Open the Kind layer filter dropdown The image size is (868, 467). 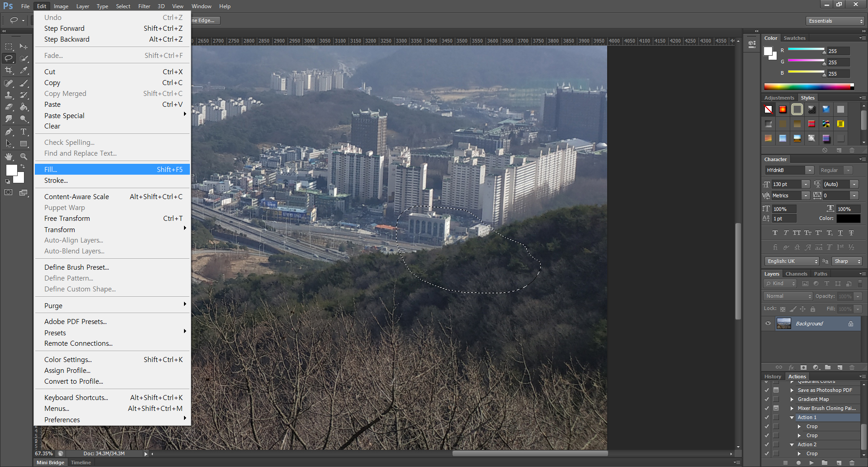point(780,283)
